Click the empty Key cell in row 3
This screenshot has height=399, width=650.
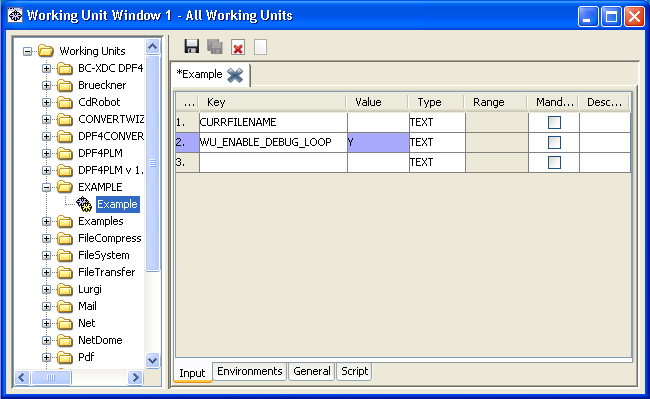coord(273,162)
